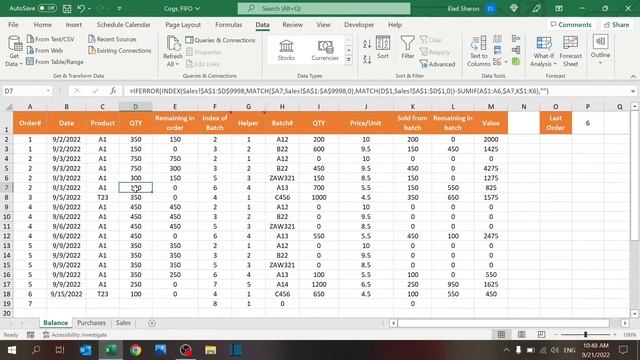Open Existing Connections
The image size is (640, 360).
click(x=120, y=51)
